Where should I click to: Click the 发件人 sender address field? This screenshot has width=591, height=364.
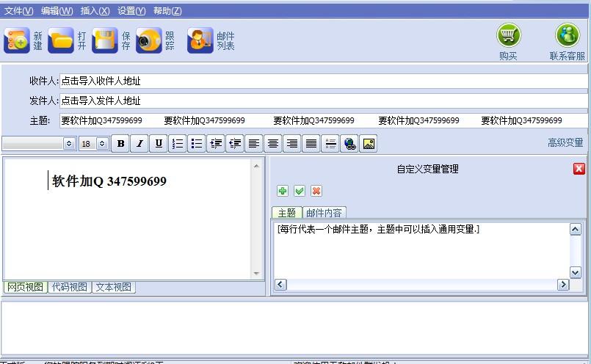[323, 101]
